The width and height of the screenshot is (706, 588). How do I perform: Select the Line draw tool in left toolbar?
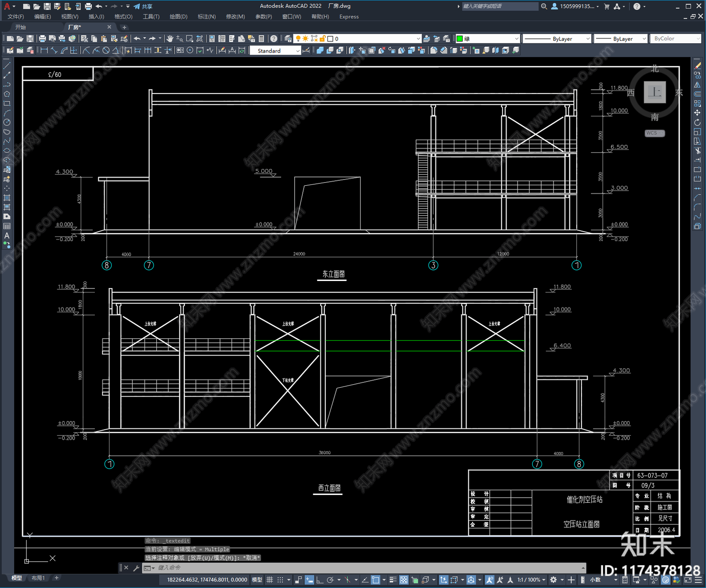coord(7,66)
